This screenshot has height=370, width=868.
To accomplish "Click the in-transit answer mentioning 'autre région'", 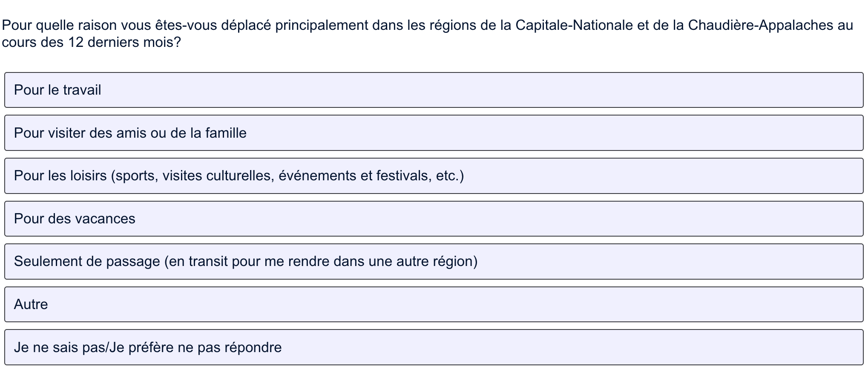I will (x=434, y=261).
